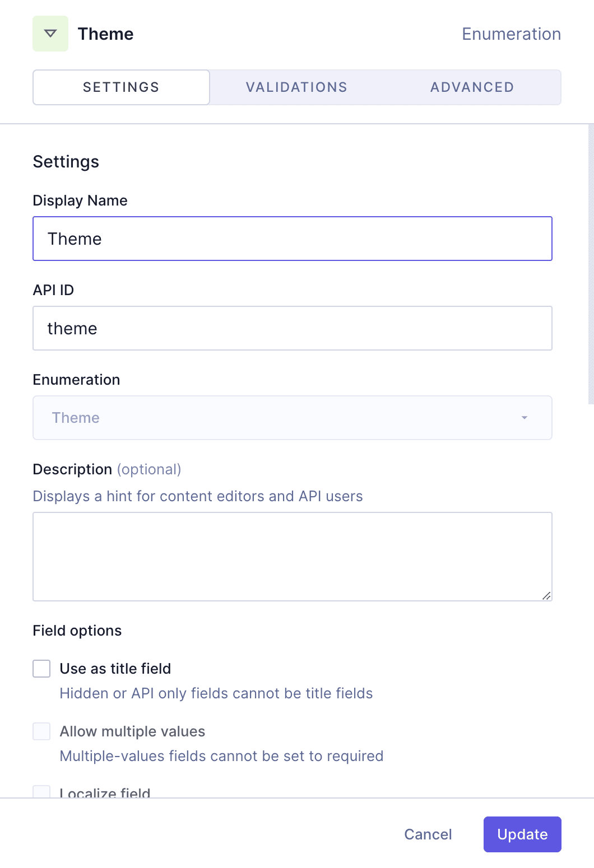Enable "Use as title field"

click(41, 669)
